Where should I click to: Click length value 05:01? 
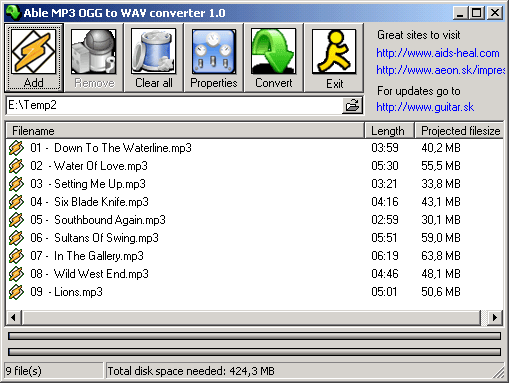coord(384,292)
